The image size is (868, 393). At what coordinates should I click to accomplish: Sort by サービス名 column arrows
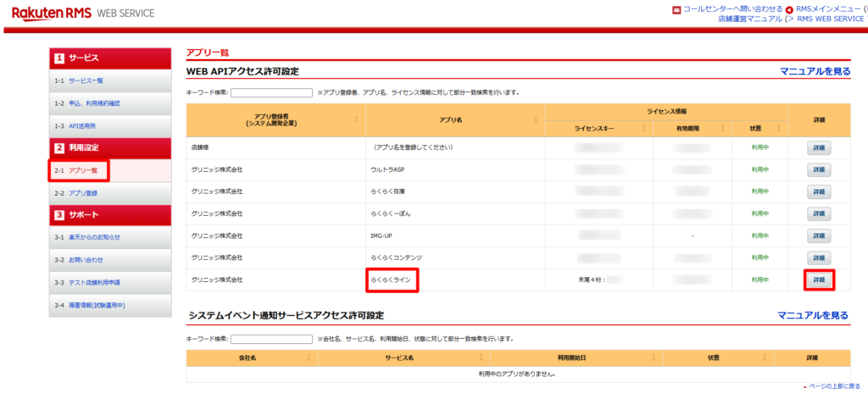(481, 358)
